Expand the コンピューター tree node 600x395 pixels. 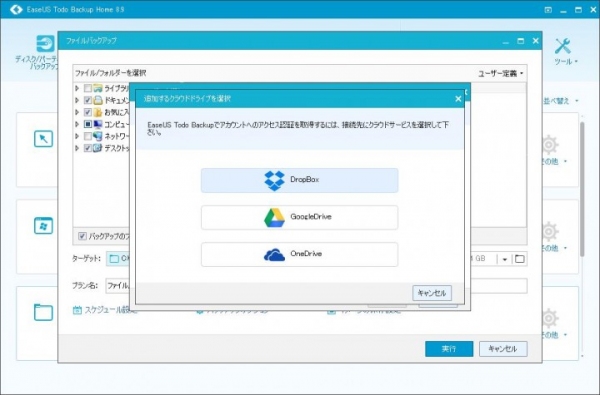[77, 124]
